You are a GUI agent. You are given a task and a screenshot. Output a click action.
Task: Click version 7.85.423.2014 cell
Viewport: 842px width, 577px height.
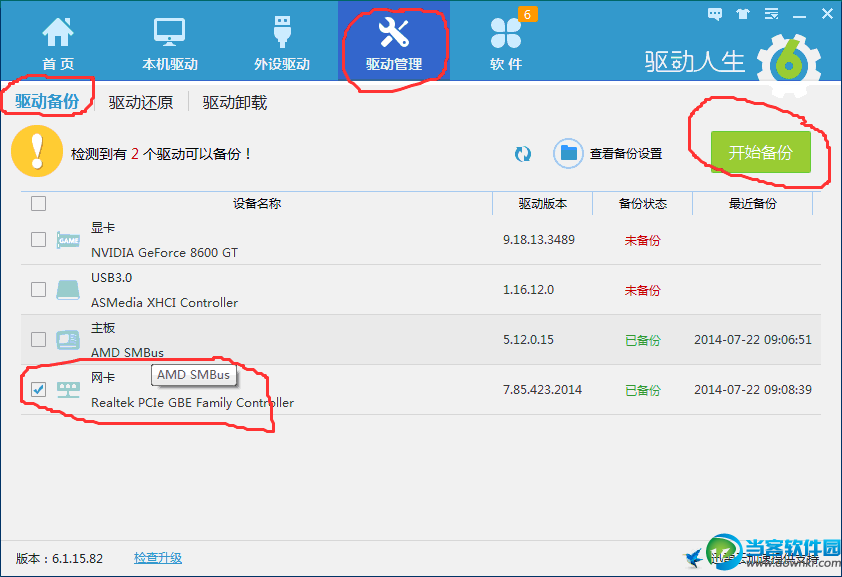(x=542, y=389)
